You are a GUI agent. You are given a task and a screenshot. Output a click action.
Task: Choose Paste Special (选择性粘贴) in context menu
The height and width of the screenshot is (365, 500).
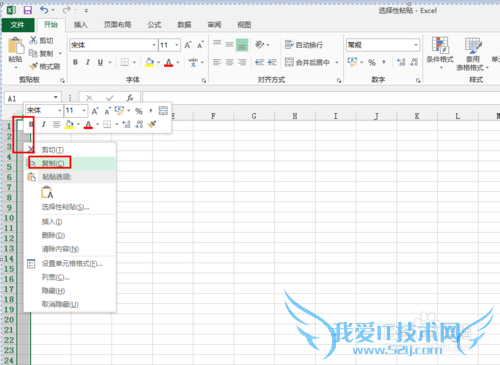70,207
